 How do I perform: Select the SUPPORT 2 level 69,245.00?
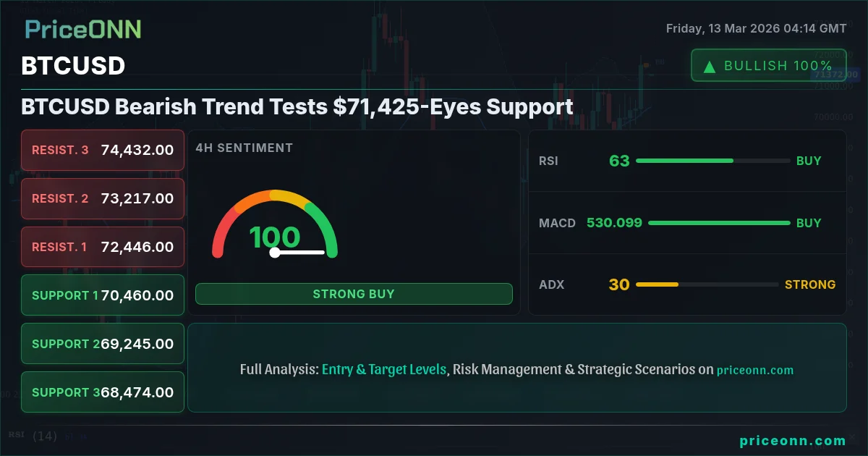pos(103,344)
